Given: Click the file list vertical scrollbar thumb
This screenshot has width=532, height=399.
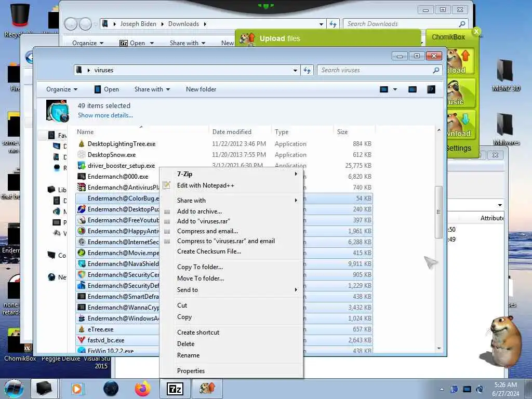Looking at the screenshot, I should click(x=438, y=212).
